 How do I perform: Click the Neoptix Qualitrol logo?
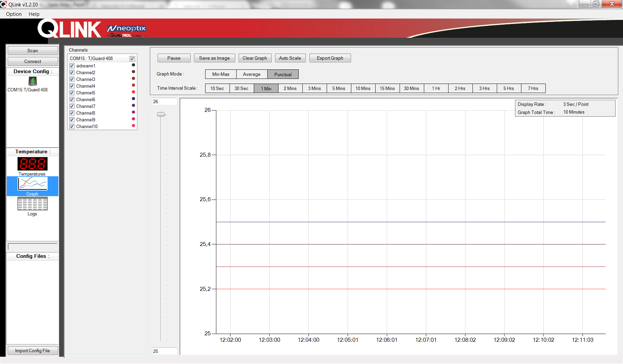coord(127,31)
